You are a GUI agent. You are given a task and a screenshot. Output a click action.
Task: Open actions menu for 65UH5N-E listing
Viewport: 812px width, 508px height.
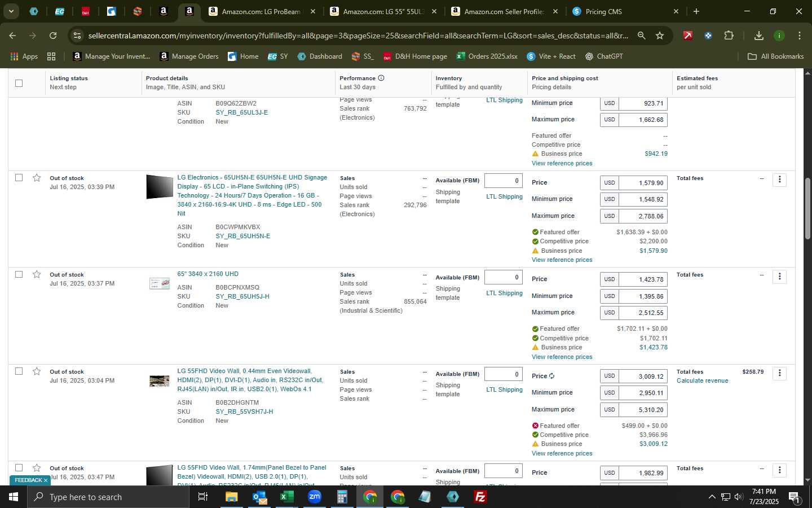point(779,179)
